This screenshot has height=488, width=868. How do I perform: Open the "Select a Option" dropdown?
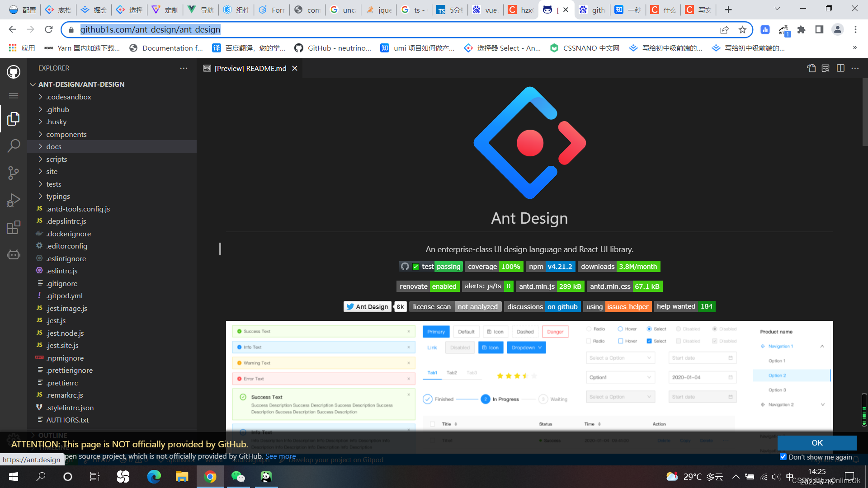620,357
